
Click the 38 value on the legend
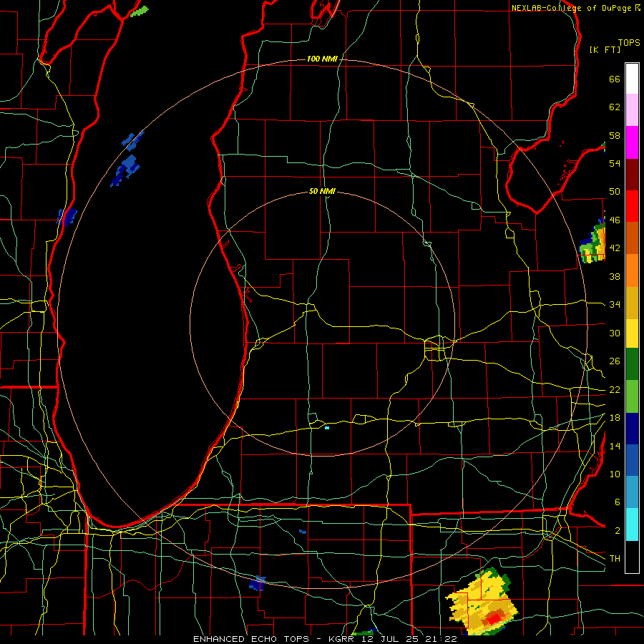point(615,276)
